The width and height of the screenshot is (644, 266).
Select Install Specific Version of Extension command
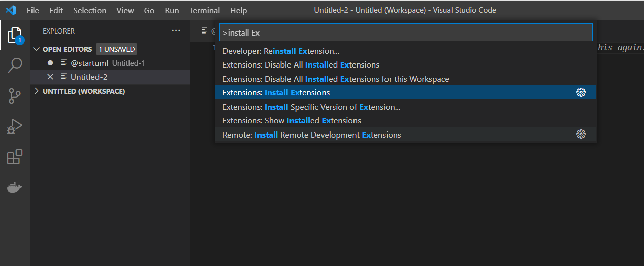pos(406,107)
